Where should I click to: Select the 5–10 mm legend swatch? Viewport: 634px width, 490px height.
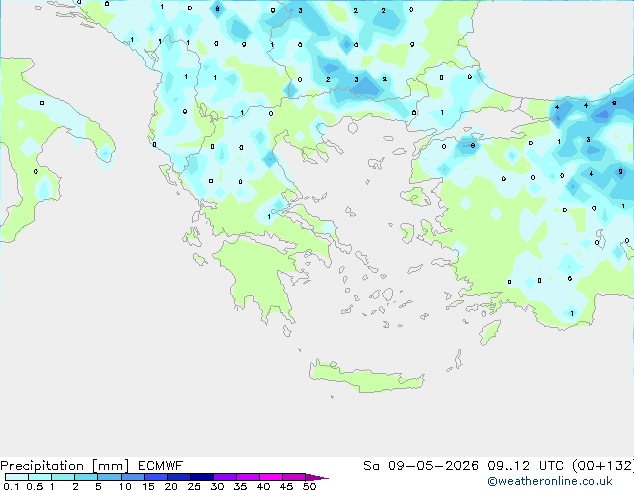109,477
